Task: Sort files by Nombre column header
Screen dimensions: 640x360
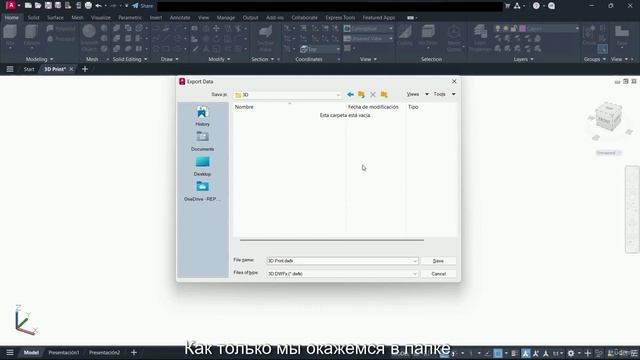Action: pyautogui.click(x=244, y=107)
